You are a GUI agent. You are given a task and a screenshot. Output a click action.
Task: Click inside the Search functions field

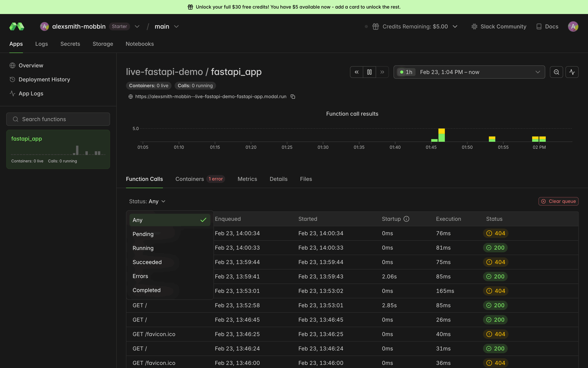pyautogui.click(x=58, y=119)
